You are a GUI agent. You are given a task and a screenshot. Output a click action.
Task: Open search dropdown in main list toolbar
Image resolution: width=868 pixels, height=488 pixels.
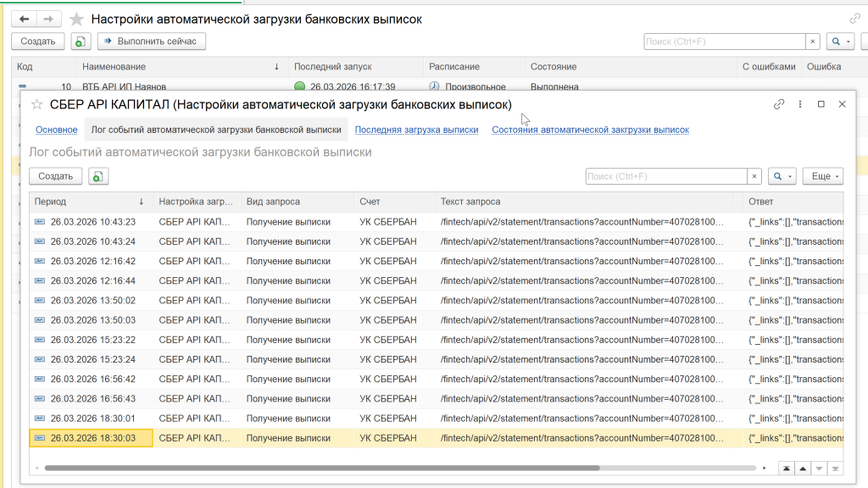[x=839, y=41]
